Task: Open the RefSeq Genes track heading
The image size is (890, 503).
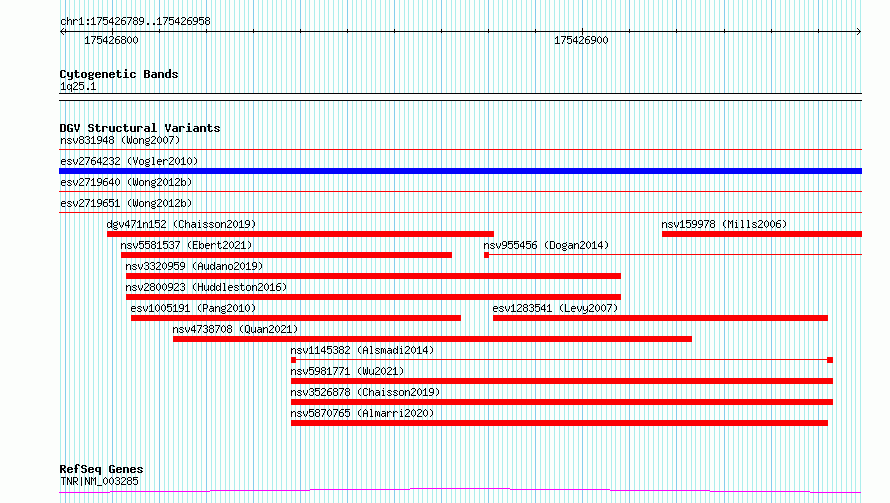Action: [x=101, y=469]
